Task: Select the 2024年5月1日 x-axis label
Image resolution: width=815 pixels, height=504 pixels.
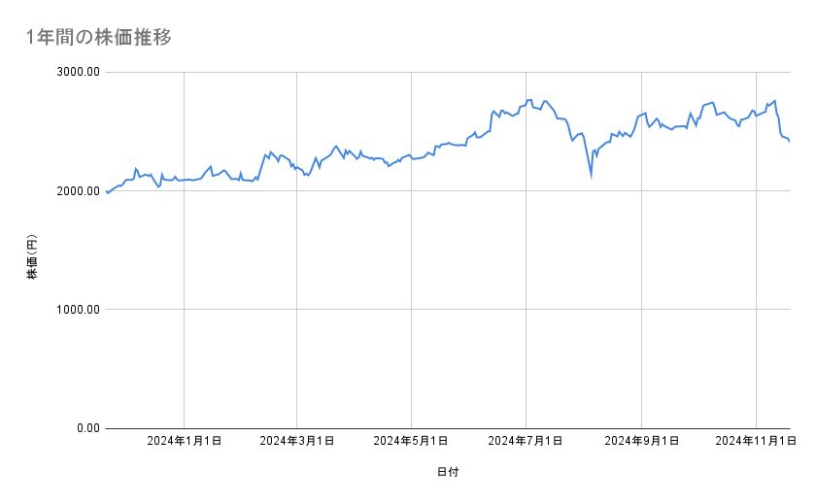Action: tap(412, 441)
